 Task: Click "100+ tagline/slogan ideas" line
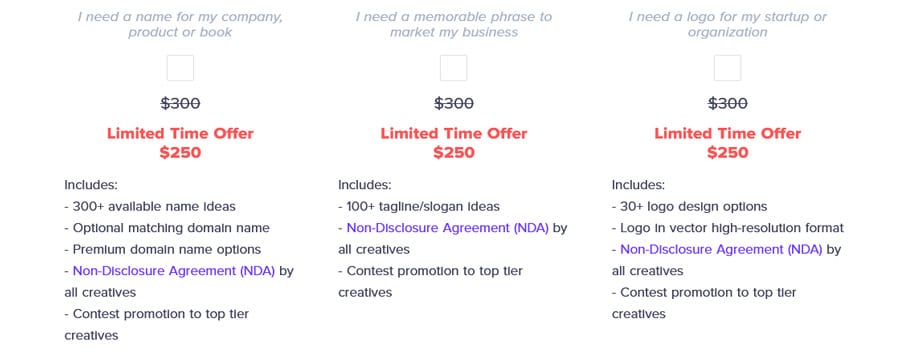[x=419, y=206]
